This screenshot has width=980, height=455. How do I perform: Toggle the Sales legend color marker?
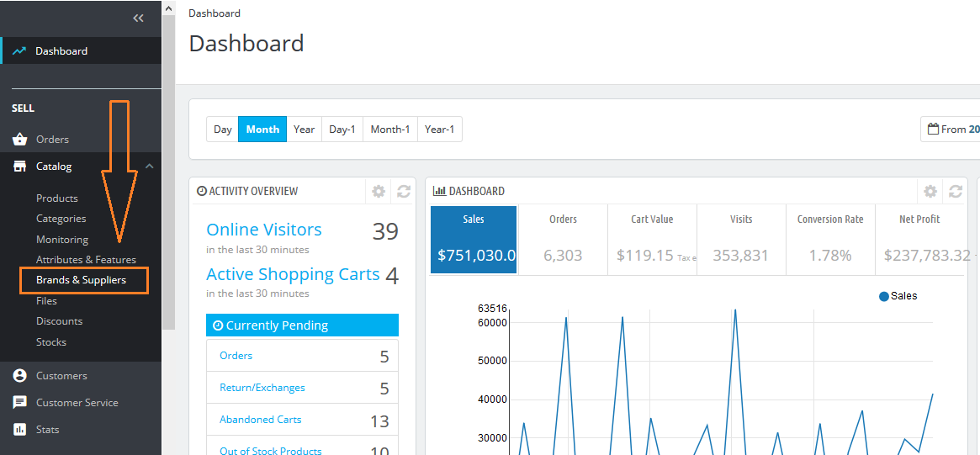coord(883,296)
